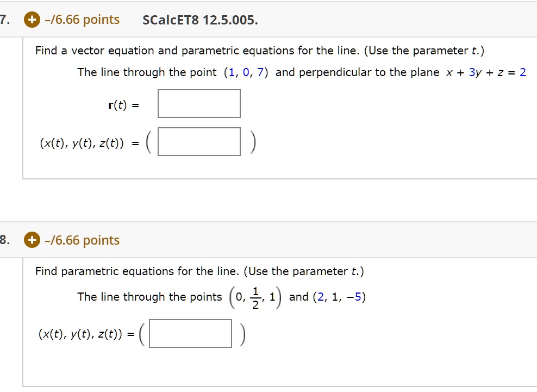Click the plus indicator above the vector equation problem

32,19
